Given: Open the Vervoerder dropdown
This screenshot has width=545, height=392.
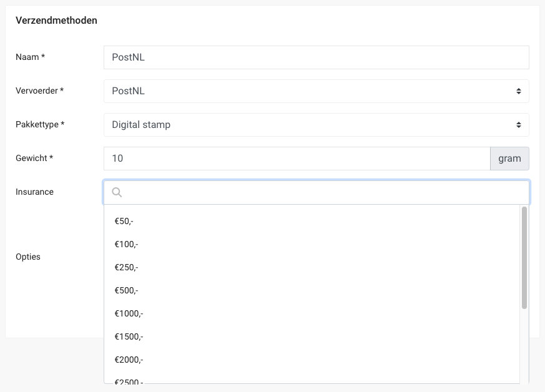Looking at the screenshot, I should (x=316, y=91).
